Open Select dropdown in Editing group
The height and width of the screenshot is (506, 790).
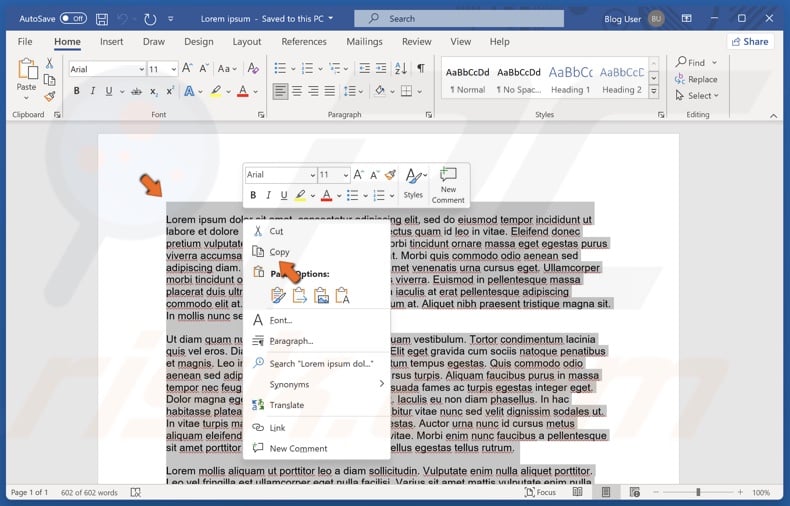[697, 96]
